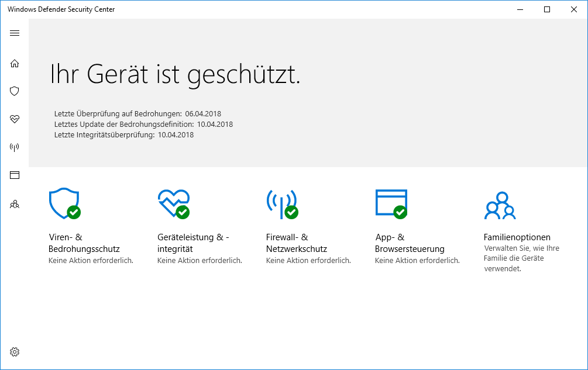Click 'Ihr Gerät ist geschützt.' heading
Viewport: 588px width, 370px height.
[175, 74]
